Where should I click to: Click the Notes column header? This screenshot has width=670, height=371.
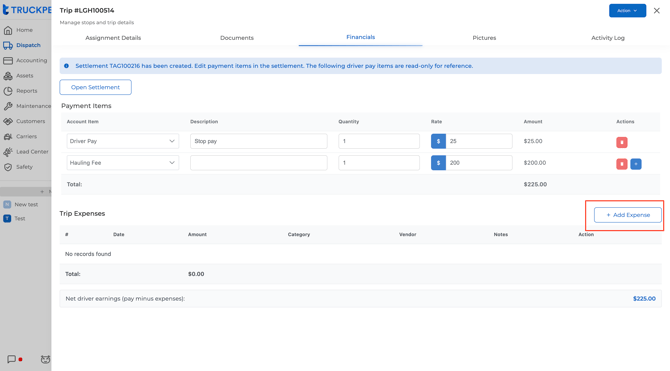501,235
